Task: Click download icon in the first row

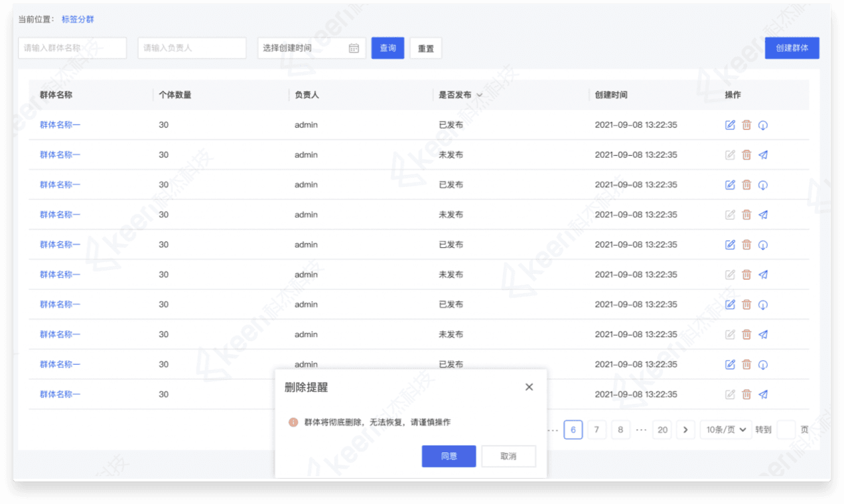Action: [x=763, y=125]
